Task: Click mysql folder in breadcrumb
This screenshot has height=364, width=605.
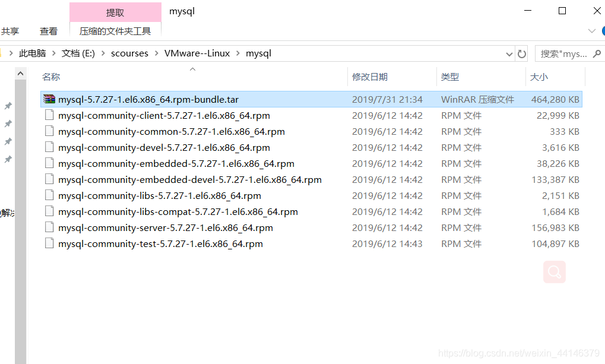Action: [x=258, y=53]
